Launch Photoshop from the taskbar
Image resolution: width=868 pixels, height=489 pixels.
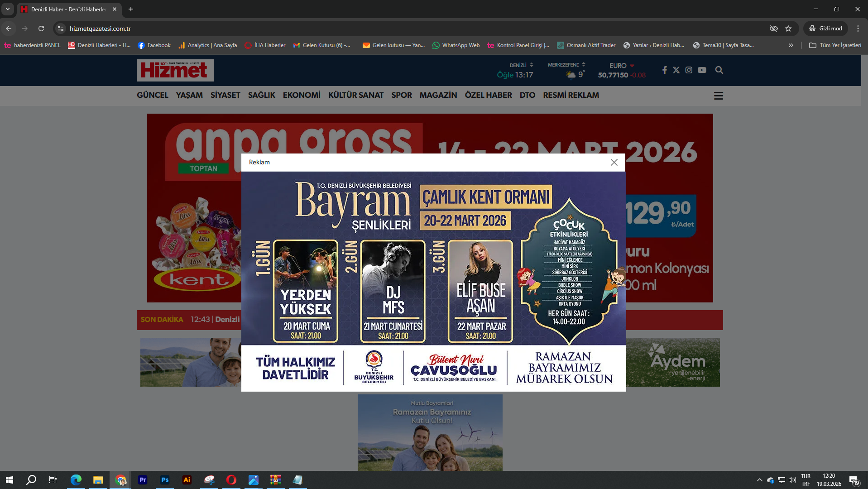pyautogui.click(x=164, y=479)
